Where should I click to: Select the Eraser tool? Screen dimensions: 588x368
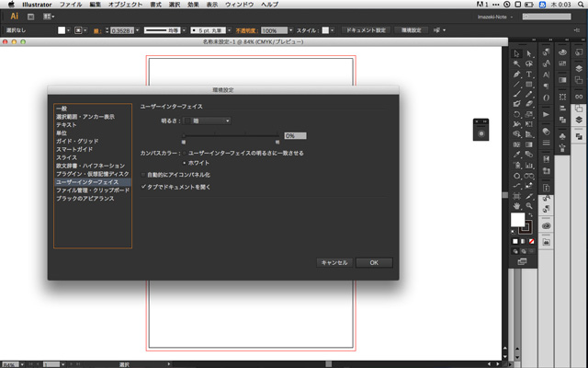point(529,104)
